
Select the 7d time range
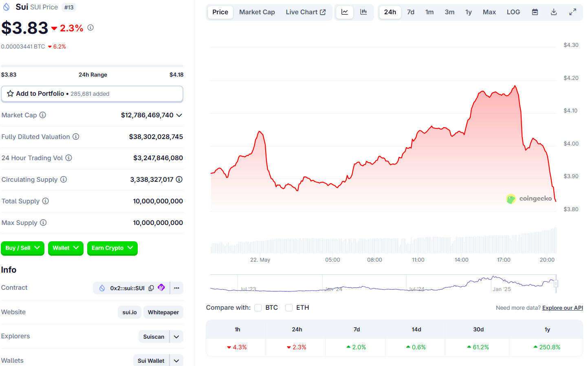click(x=410, y=12)
